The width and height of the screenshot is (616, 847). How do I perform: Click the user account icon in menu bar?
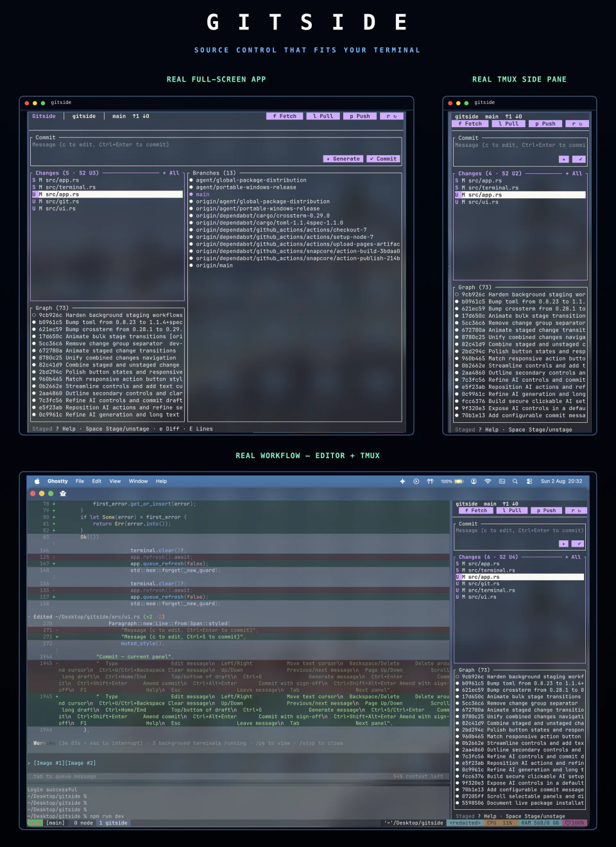point(474,481)
